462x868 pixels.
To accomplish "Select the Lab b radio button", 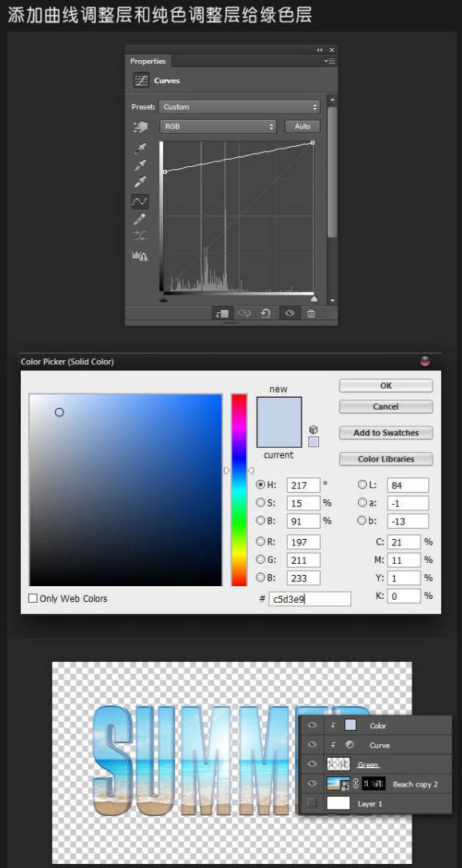I will click(362, 521).
